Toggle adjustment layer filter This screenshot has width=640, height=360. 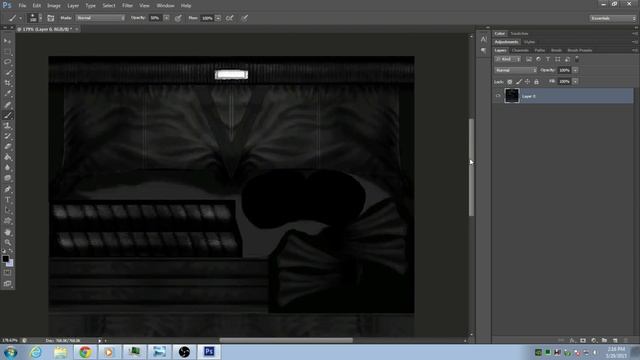(538, 59)
